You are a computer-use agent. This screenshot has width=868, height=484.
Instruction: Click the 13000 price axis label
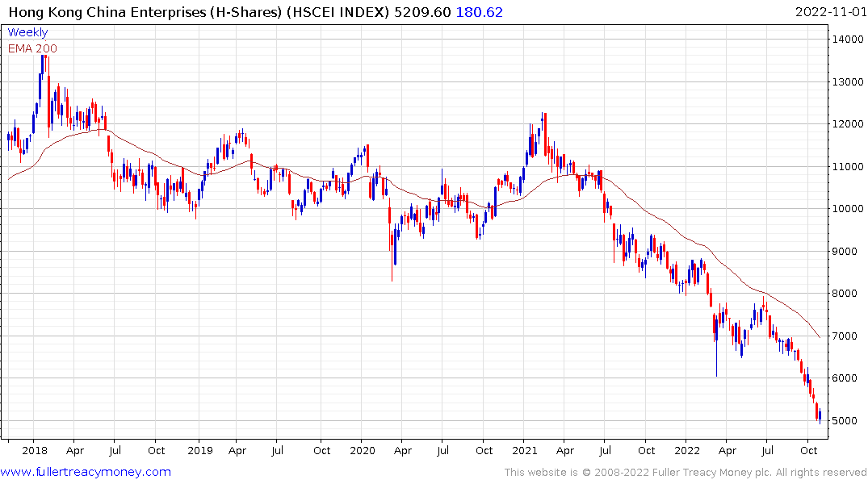coord(848,81)
